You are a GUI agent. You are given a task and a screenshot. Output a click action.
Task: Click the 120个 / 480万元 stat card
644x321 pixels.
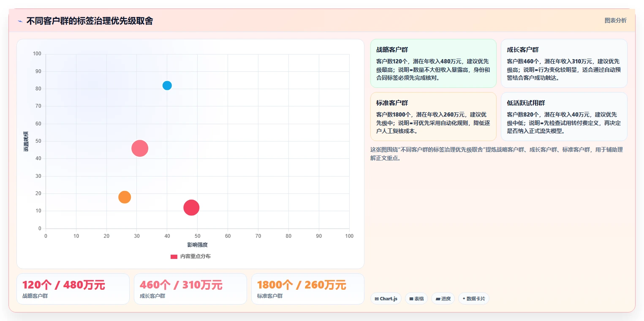(73, 289)
